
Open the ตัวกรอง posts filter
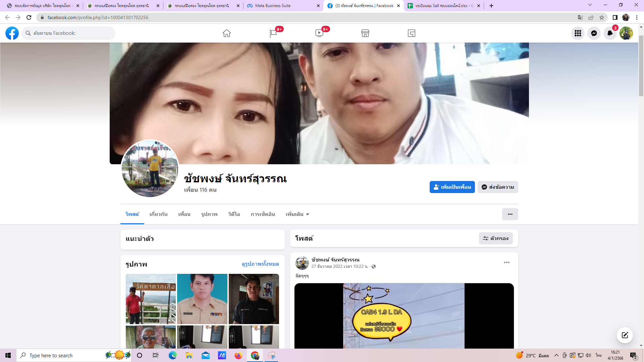pyautogui.click(x=496, y=238)
